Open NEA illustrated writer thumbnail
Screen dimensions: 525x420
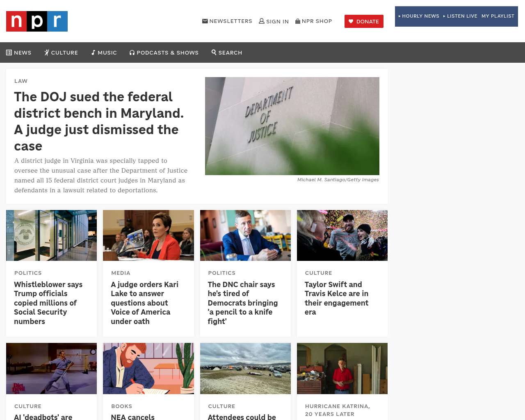148,368
